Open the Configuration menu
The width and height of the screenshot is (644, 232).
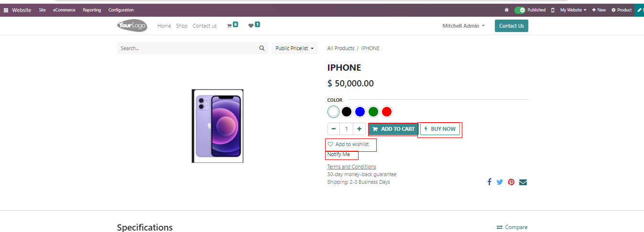[x=121, y=10]
